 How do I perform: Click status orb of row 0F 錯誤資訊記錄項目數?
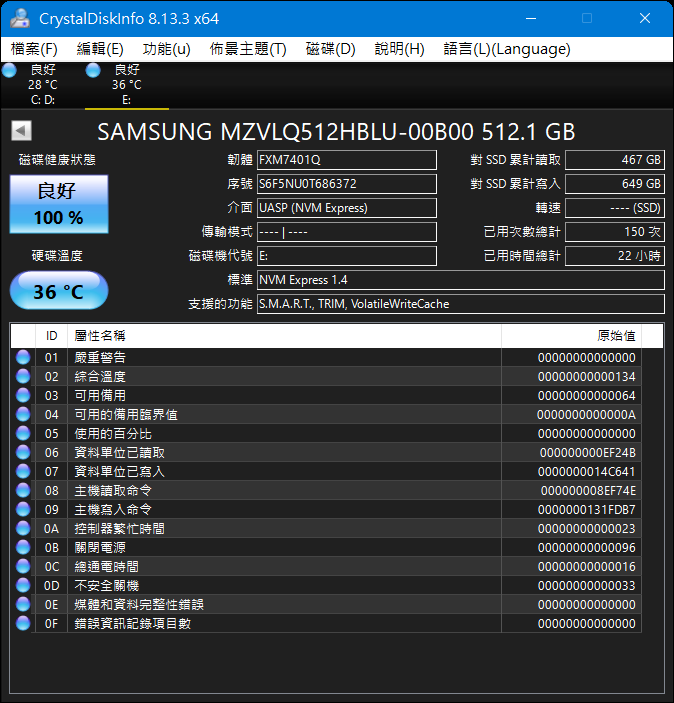point(23,623)
